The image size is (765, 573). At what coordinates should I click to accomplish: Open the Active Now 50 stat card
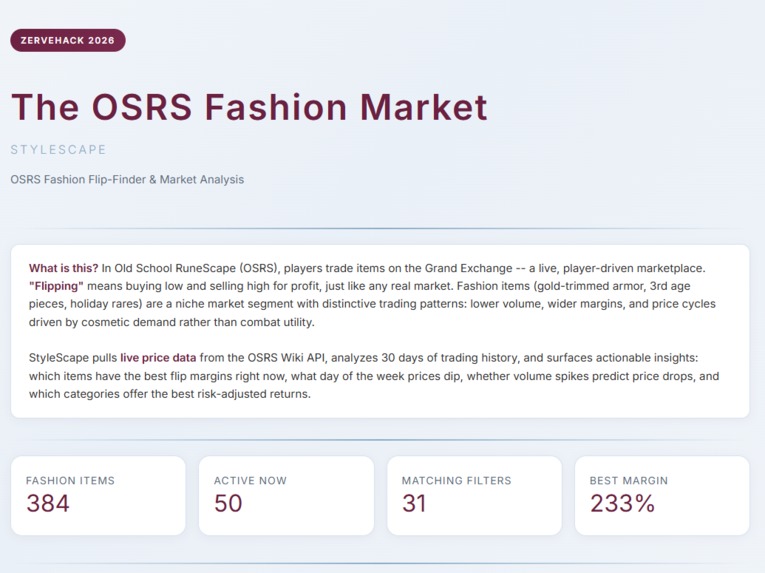tap(286, 495)
